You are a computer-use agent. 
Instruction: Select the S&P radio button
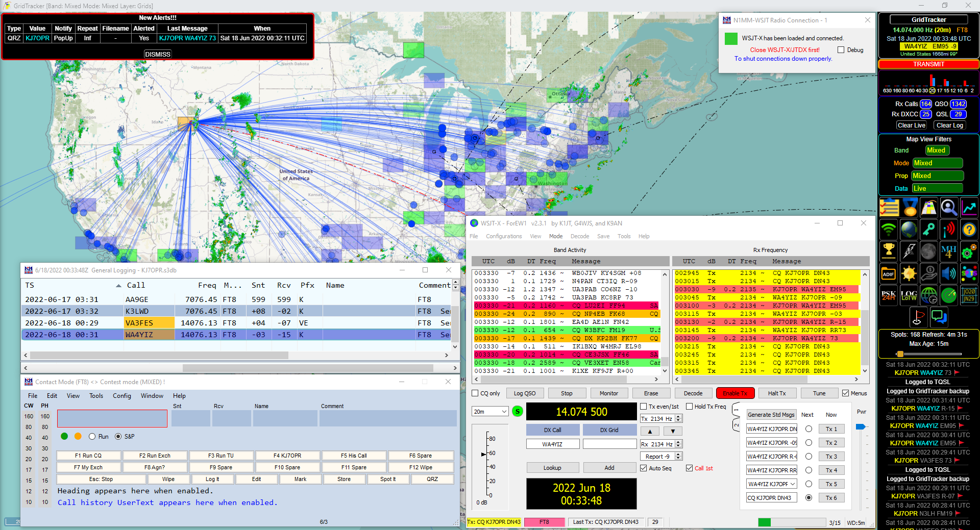119,437
